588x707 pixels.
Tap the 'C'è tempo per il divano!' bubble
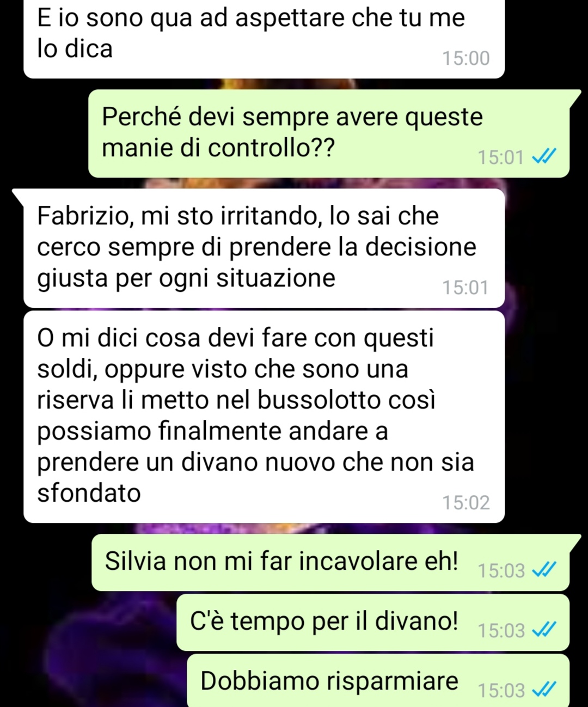373,623
